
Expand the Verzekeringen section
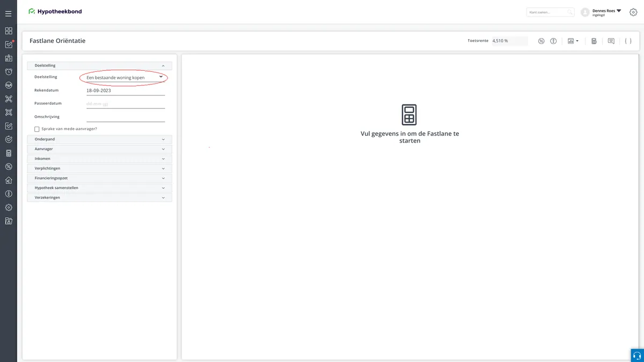(x=100, y=197)
